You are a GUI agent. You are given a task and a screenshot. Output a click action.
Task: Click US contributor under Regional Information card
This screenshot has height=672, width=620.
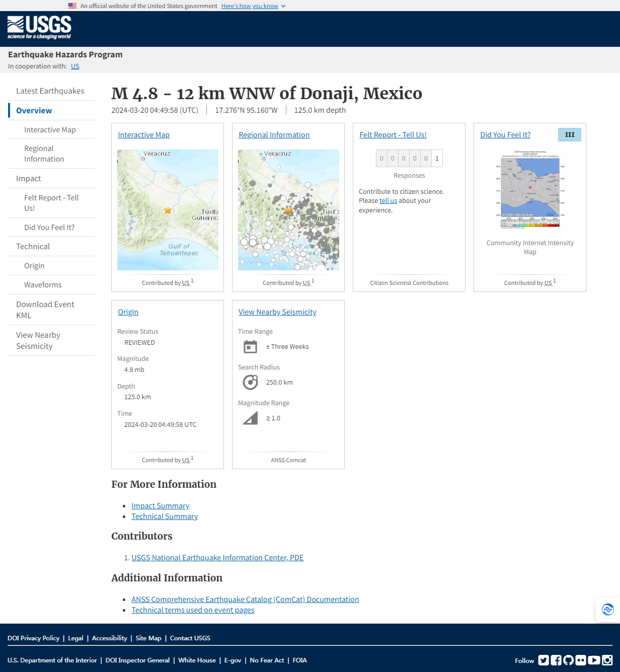point(306,283)
